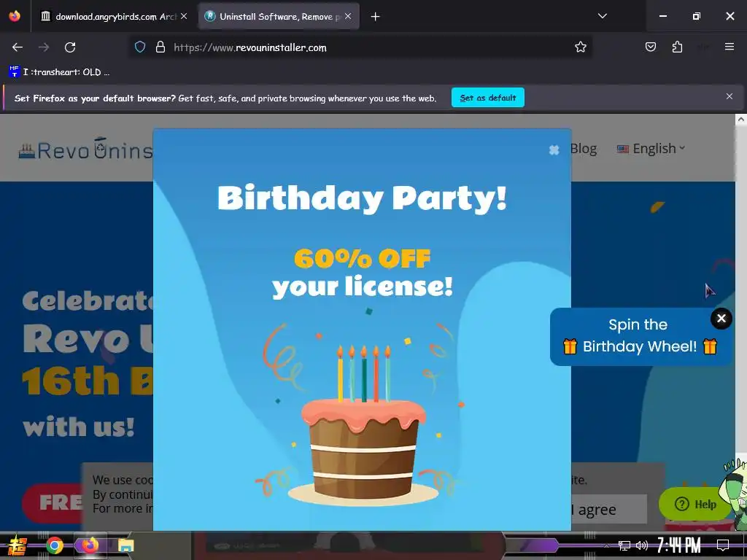Click the 7:44 PM clock
The image size is (747, 560).
point(678,545)
